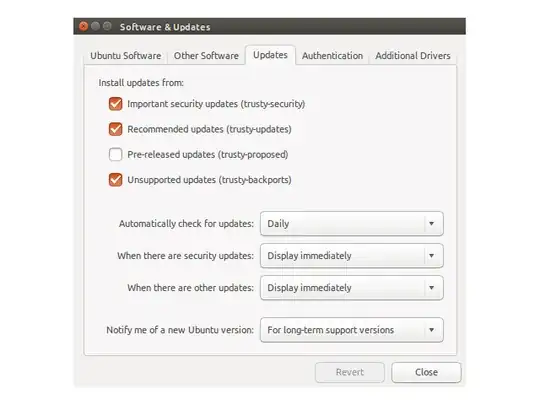
Task: Close window using red title bar button
Action: pos(83,26)
